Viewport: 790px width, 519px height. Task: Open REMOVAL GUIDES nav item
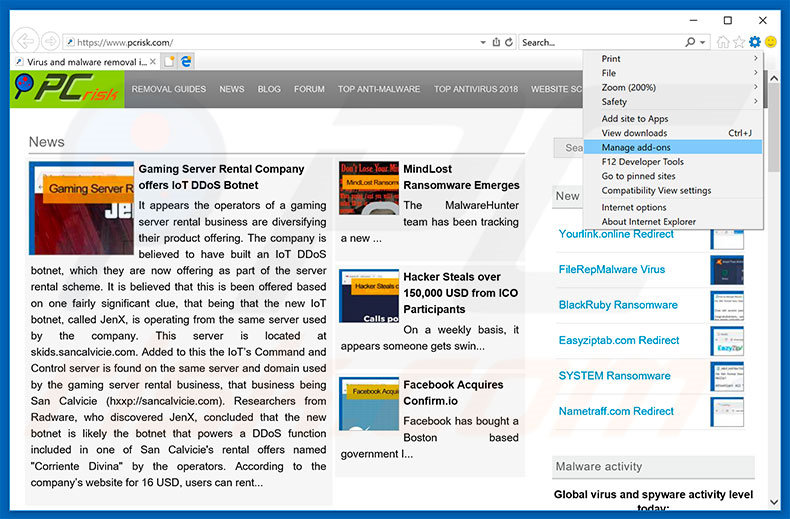(x=169, y=89)
